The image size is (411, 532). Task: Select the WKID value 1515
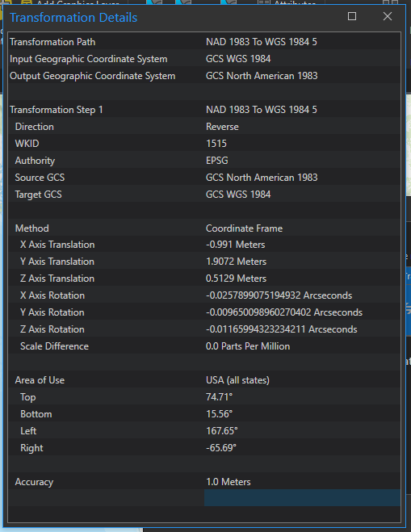point(216,144)
